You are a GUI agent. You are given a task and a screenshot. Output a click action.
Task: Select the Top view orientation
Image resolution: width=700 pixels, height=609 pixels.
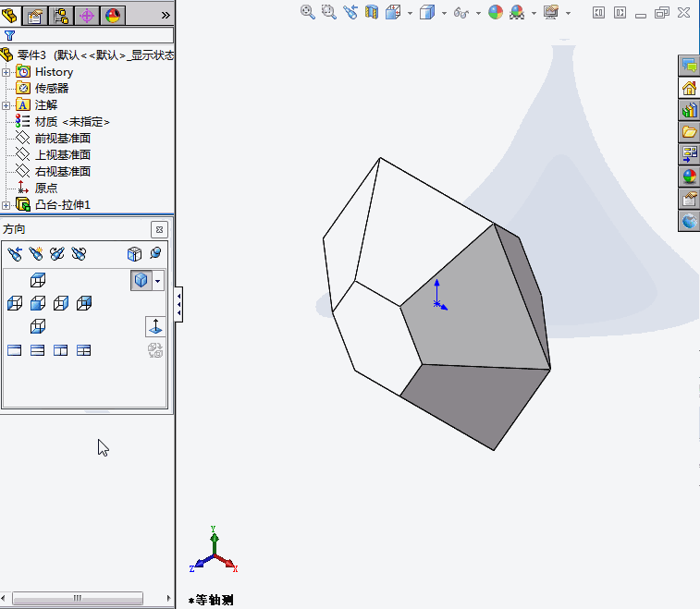coord(38,280)
